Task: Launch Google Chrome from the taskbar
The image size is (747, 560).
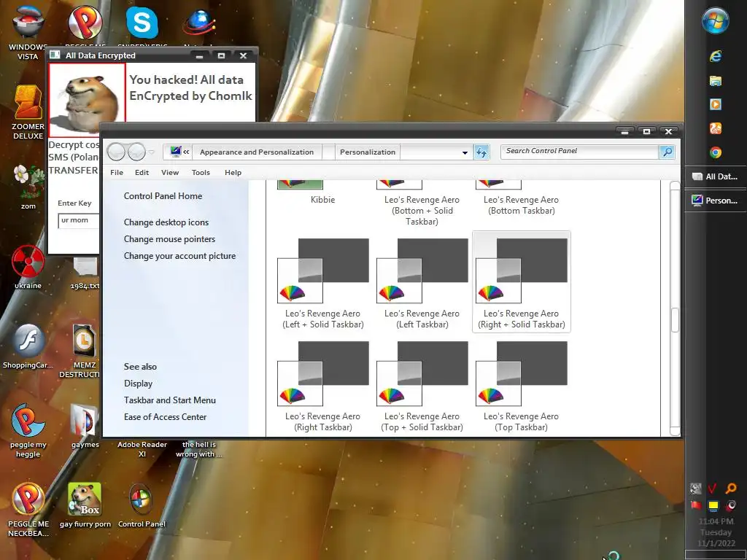Action: 716,152
